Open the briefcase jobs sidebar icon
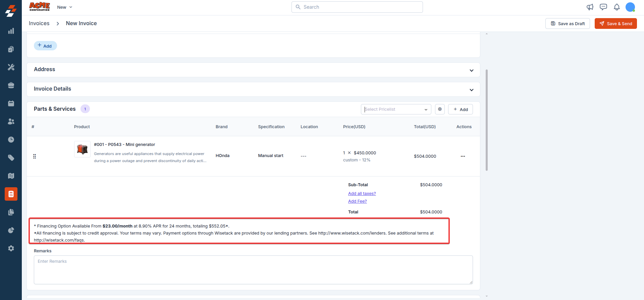Screen dimensions: 644x300 pos(11,85)
